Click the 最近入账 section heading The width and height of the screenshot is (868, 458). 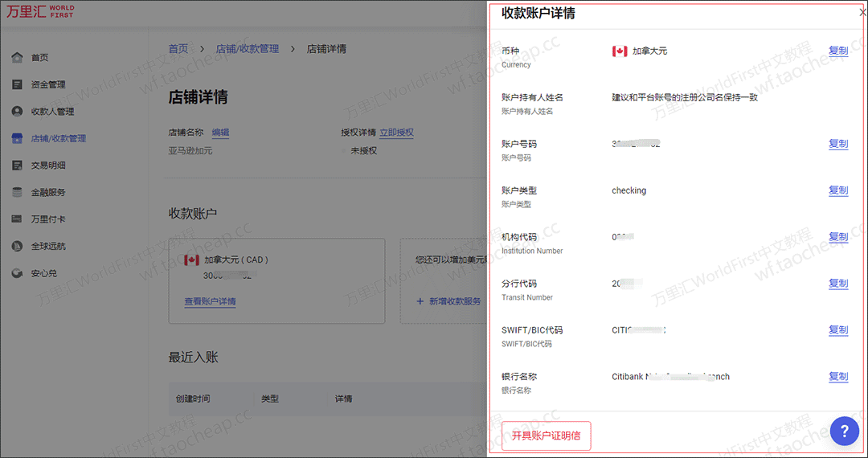(x=193, y=358)
